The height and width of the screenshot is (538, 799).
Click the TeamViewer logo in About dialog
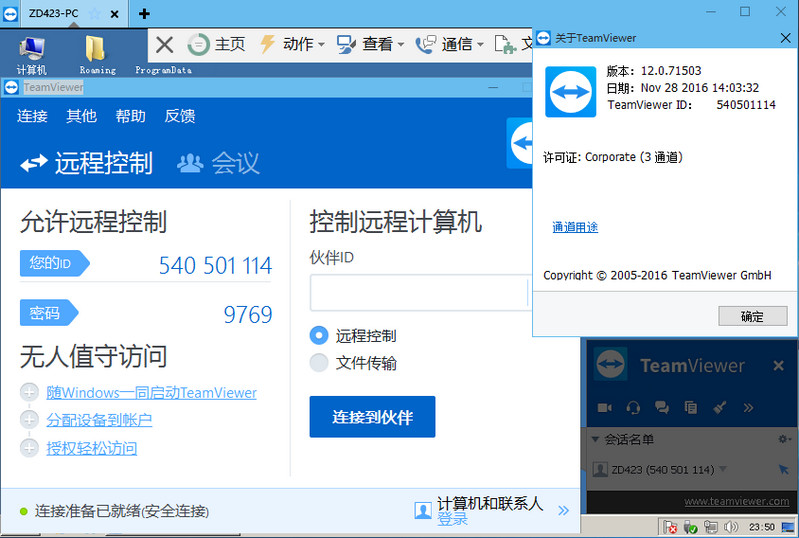click(571, 92)
